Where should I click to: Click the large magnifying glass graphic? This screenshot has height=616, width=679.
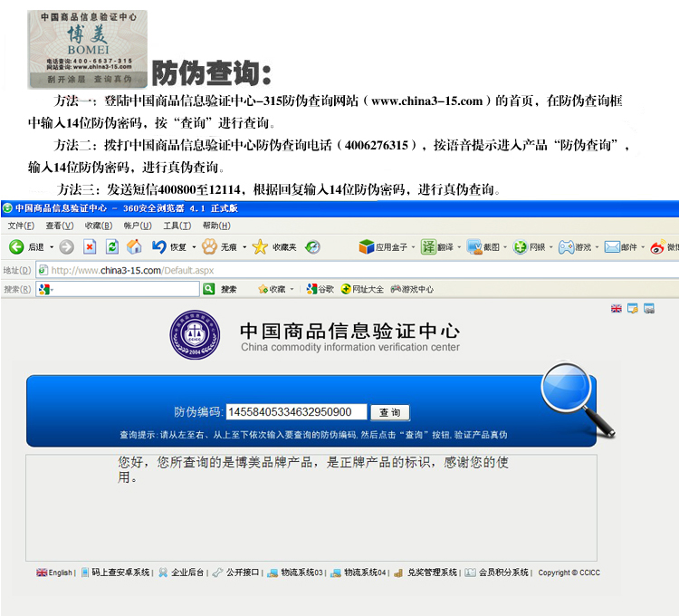coord(578,399)
